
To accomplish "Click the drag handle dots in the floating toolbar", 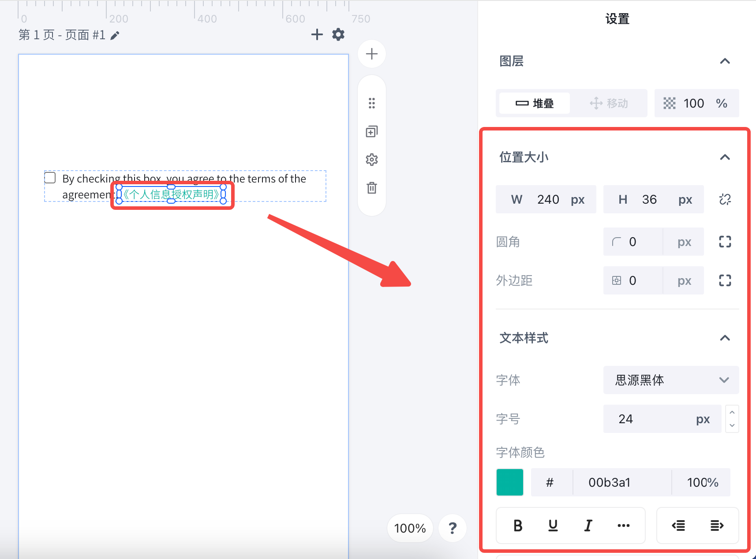I will tap(372, 103).
